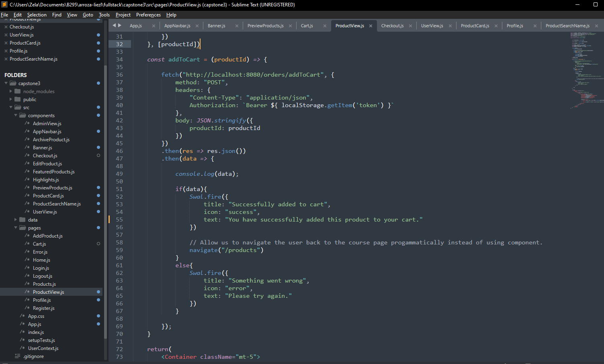604x364 pixels.
Task: Collapse the pages folder
Action: pyautogui.click(x=16, y=228)
